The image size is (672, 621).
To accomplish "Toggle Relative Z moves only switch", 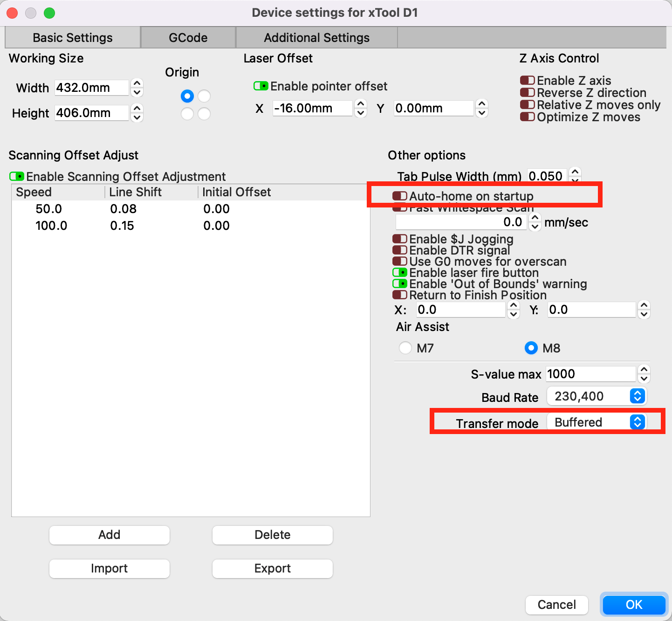I will click(528, 105).
